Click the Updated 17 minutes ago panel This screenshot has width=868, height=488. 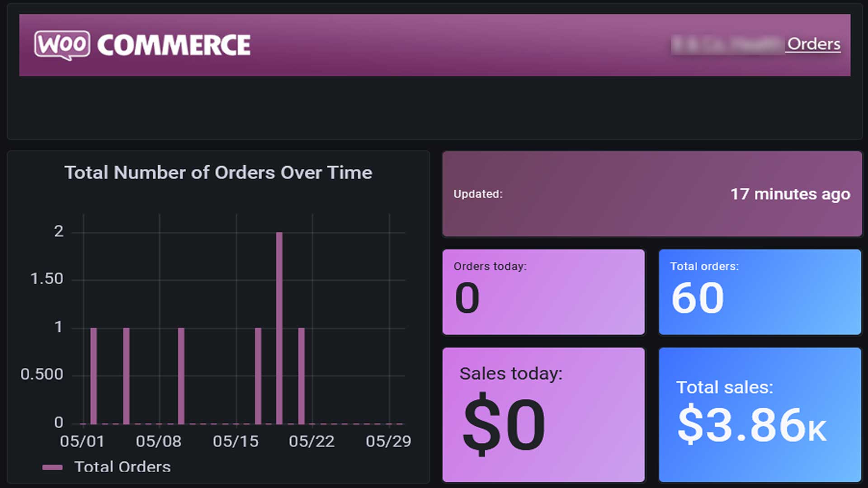click(652, 194)
